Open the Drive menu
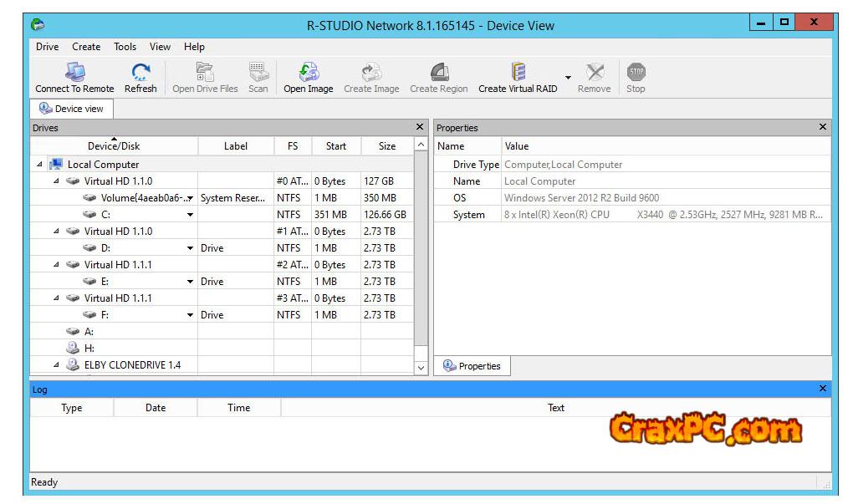 coord(48,47)
